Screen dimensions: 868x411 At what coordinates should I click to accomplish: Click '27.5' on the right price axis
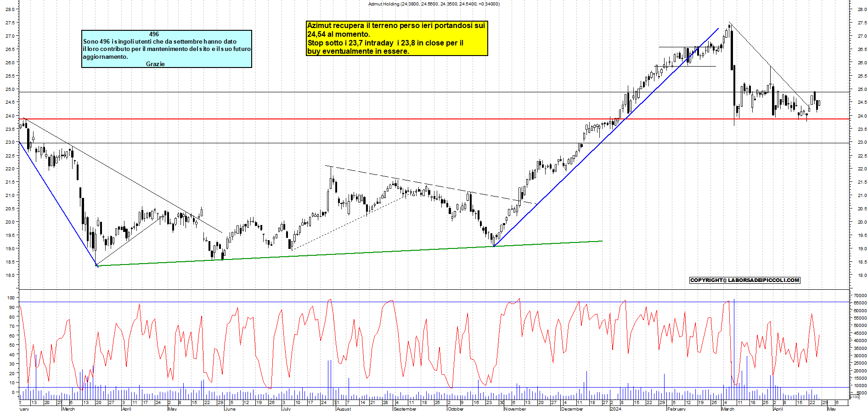pos(862,23)
